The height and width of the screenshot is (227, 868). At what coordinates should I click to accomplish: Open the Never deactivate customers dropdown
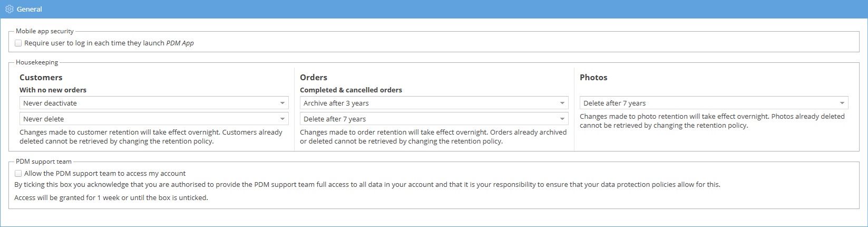pos(154,103)
